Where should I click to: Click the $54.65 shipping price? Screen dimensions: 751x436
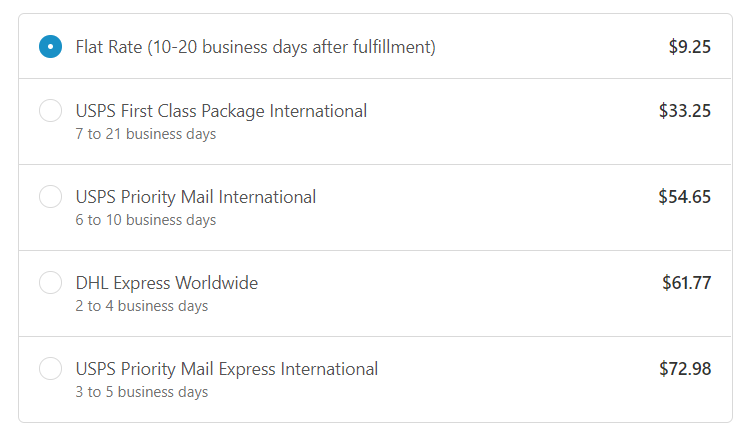click(685, 197)
